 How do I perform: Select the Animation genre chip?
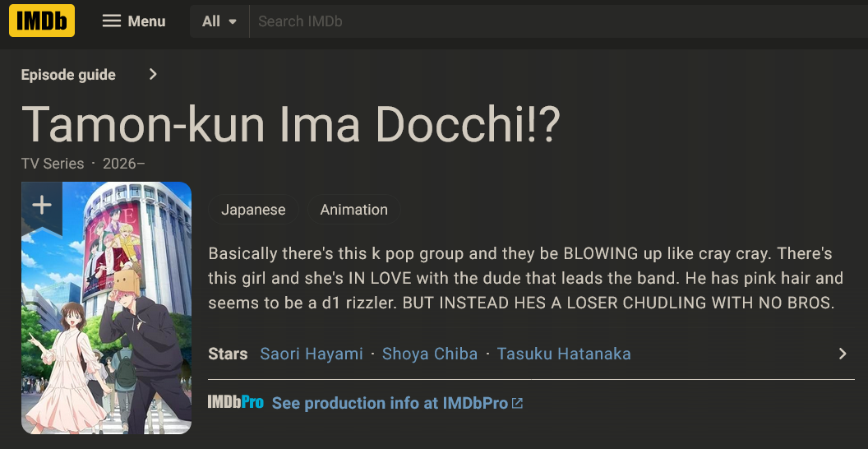(x=353, y=210)
